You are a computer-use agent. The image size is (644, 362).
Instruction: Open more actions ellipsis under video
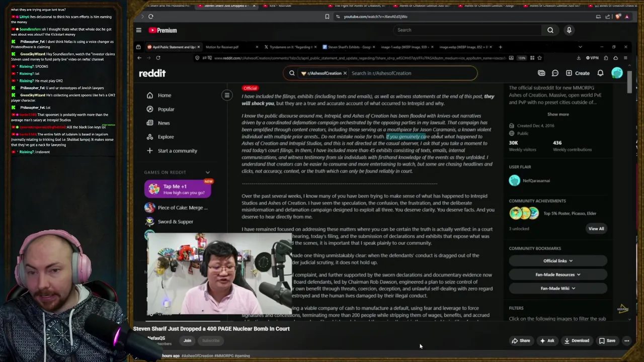(627, 341)
